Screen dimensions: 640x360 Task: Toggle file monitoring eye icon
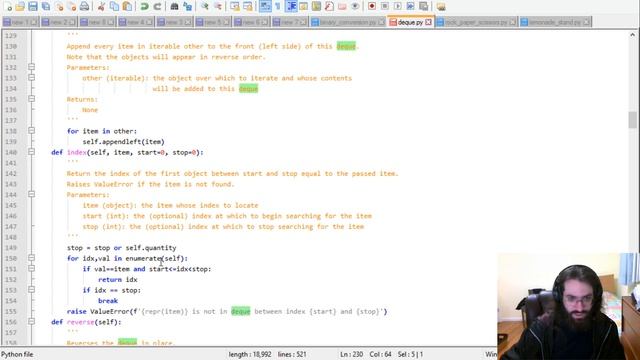tap(355, 6)
